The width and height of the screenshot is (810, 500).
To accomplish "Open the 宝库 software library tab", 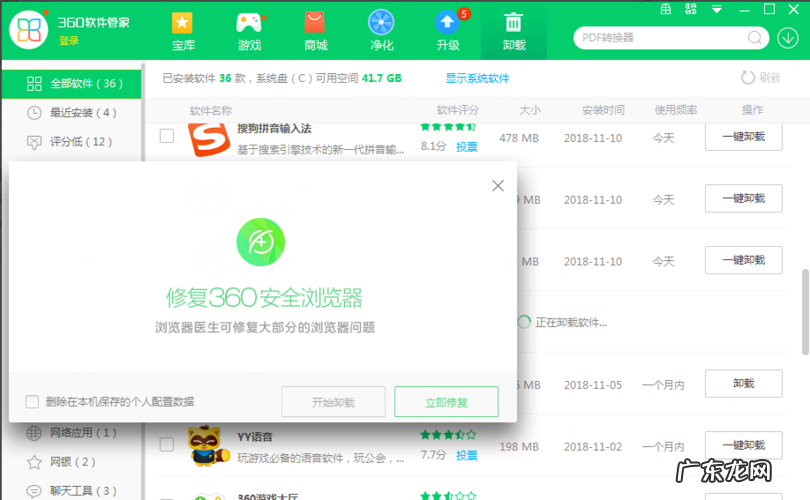I will point(183,32).
